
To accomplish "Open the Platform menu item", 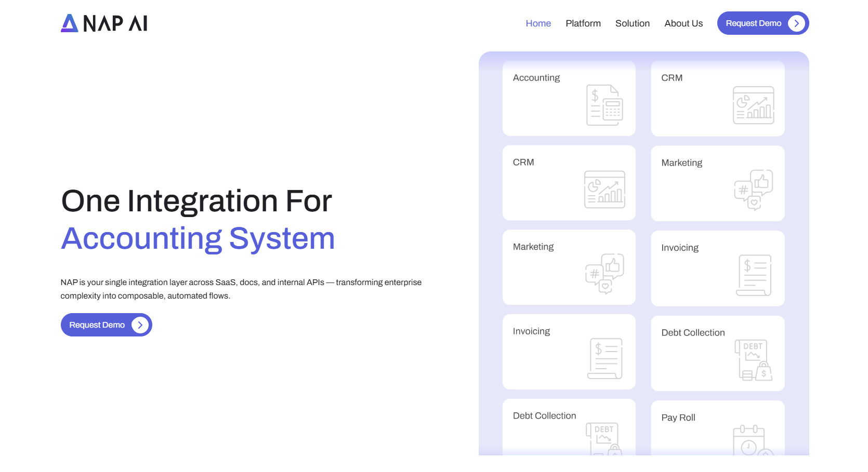I will 583,23.
